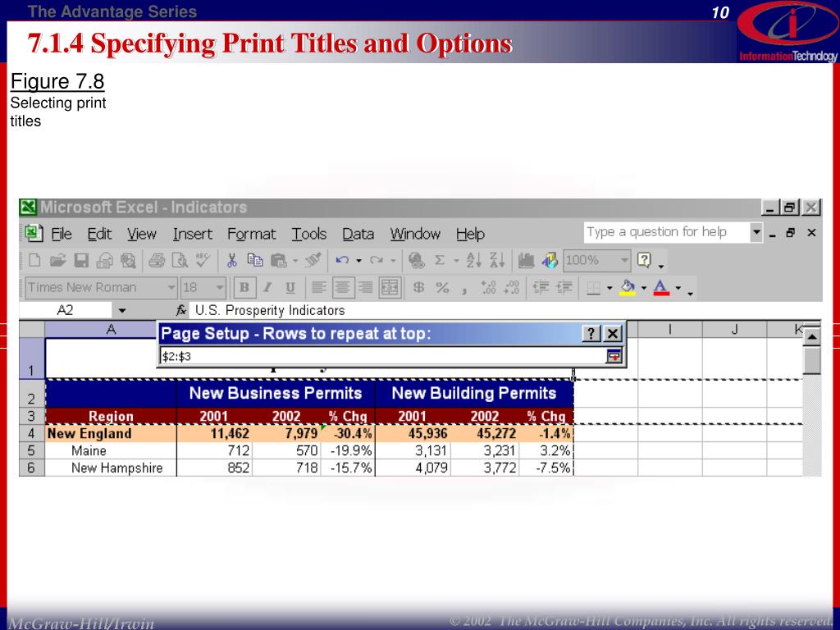Toggle Align Left button
The width and height of the screenshot is (840, 630).
319,288
